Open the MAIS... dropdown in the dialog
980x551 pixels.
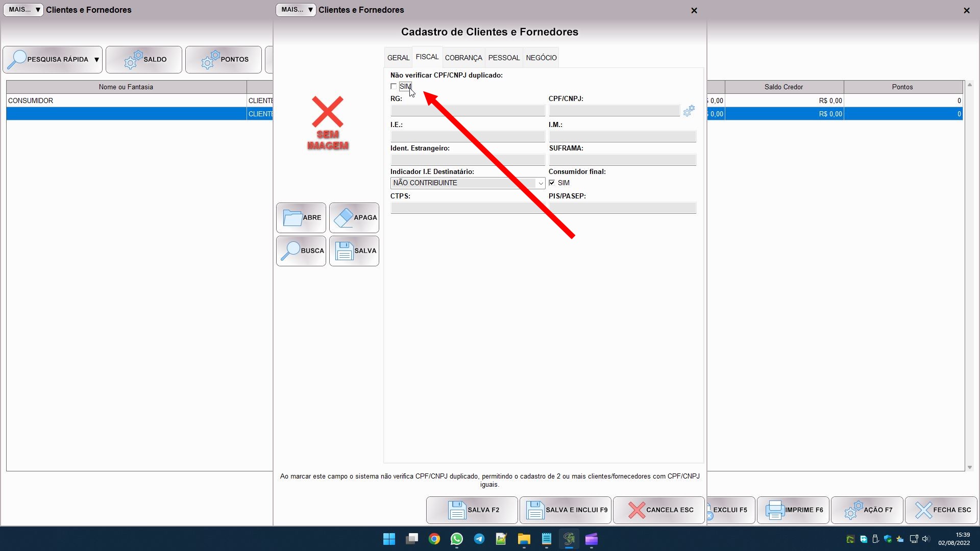[296, 10]
